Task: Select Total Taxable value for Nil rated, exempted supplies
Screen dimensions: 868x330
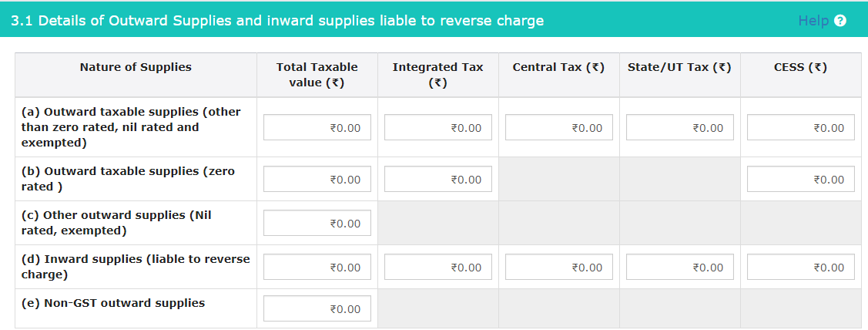Action: pos(317,223)
